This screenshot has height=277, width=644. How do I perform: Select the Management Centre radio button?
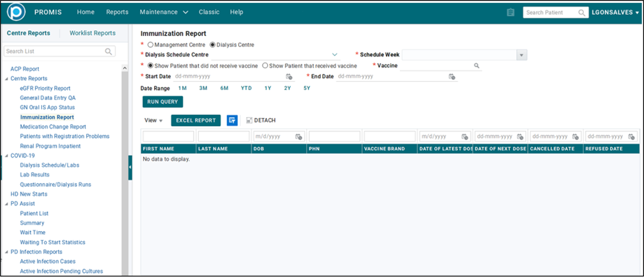(150, 45)
